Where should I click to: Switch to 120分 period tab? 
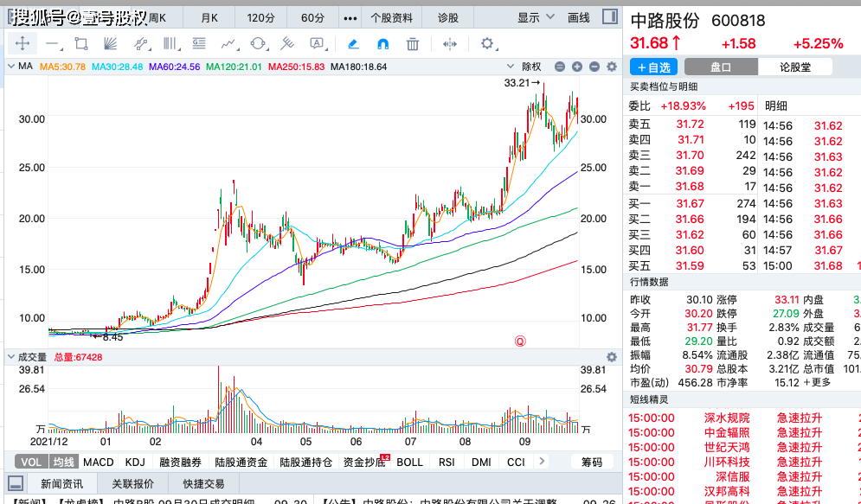coord(260,18)
